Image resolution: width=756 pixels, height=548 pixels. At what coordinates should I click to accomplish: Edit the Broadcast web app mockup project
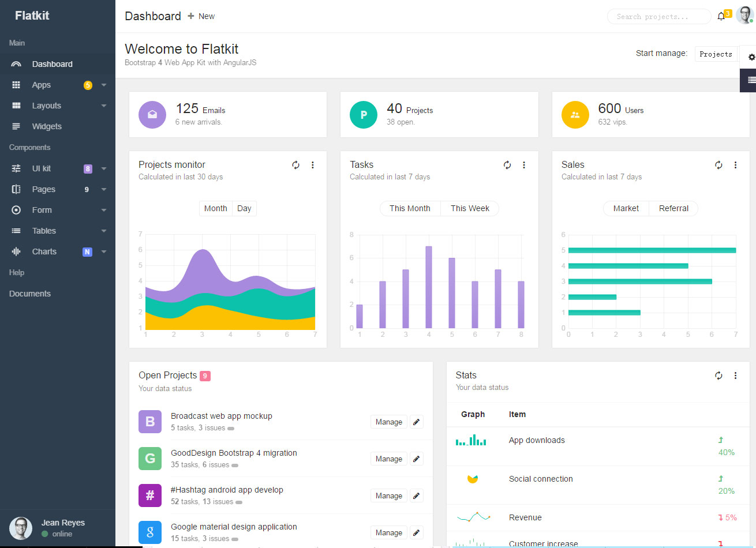pyautogui.click(x=417, y=422)
